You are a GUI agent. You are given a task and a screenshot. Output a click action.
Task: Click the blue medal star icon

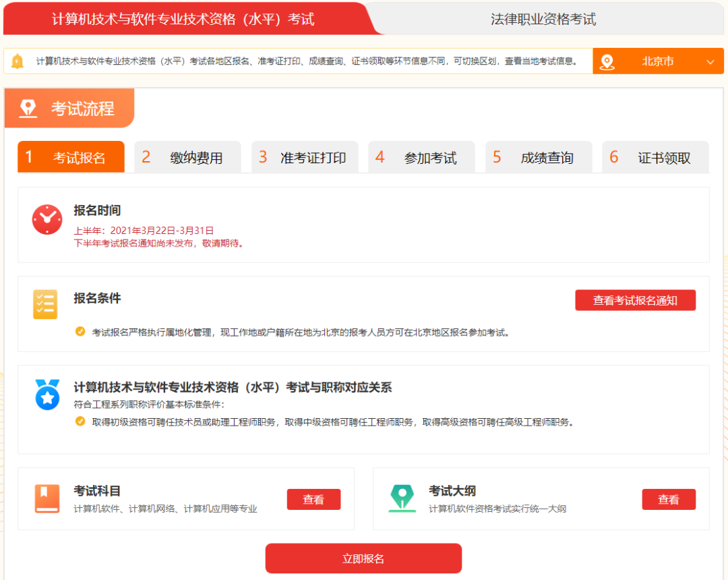click(47, 395)
